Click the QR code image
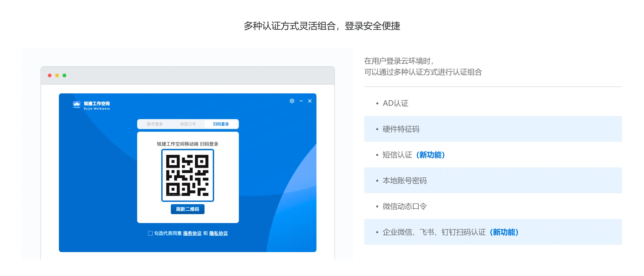The height and width of the screenshot is (276, 644). tap(187, 175)
